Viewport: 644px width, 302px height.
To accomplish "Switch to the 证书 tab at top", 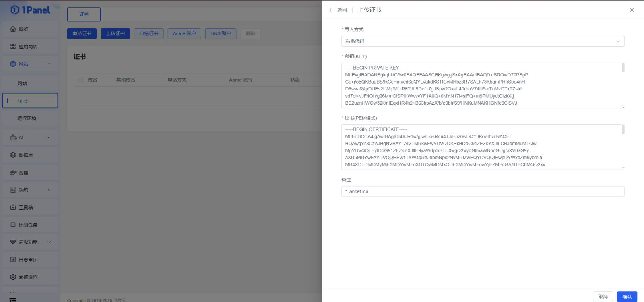I will tap(84, 14).
